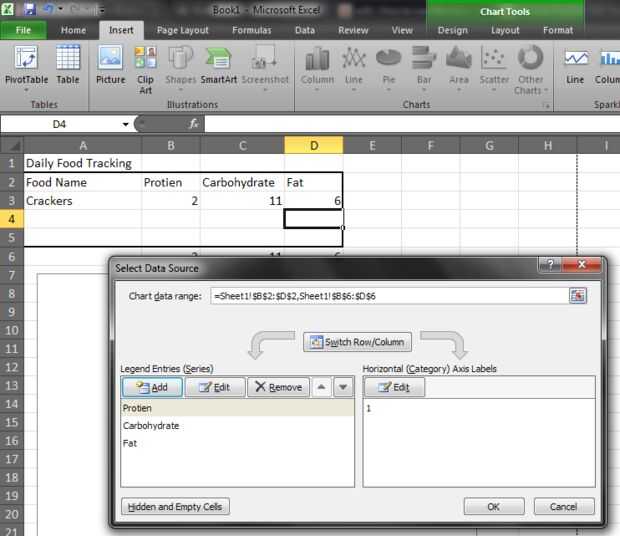This screenshot has width=620, height=536.
Task: Insert a PivotTable
Action: pos(26,67)
